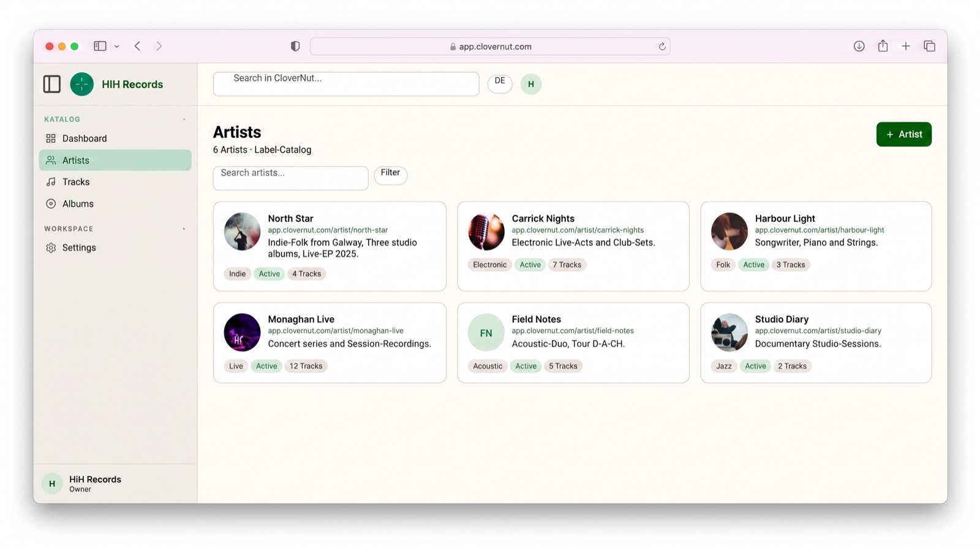Click the Indie tag on North Star
The image size is (980, 547).
tap(237, 274)
